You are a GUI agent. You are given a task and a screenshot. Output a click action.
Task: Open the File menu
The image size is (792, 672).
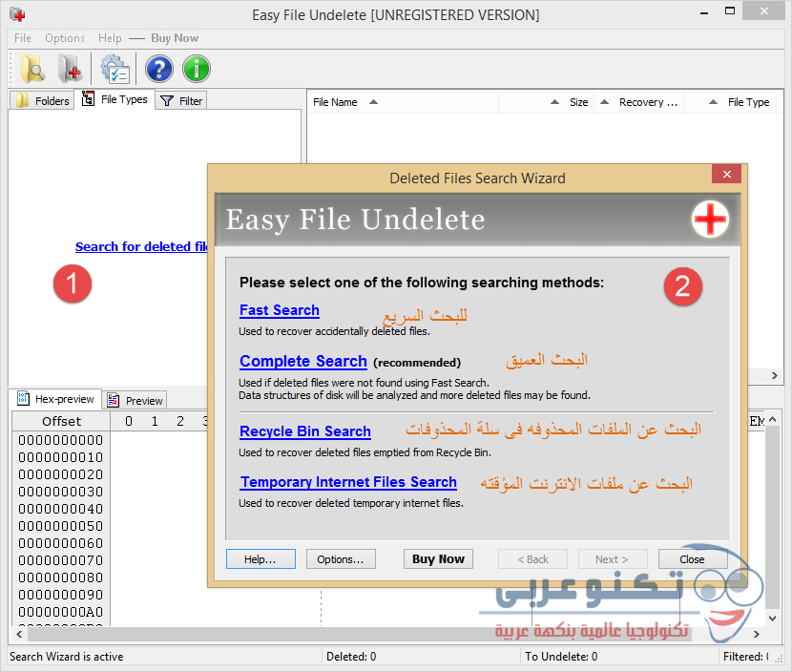23,38
